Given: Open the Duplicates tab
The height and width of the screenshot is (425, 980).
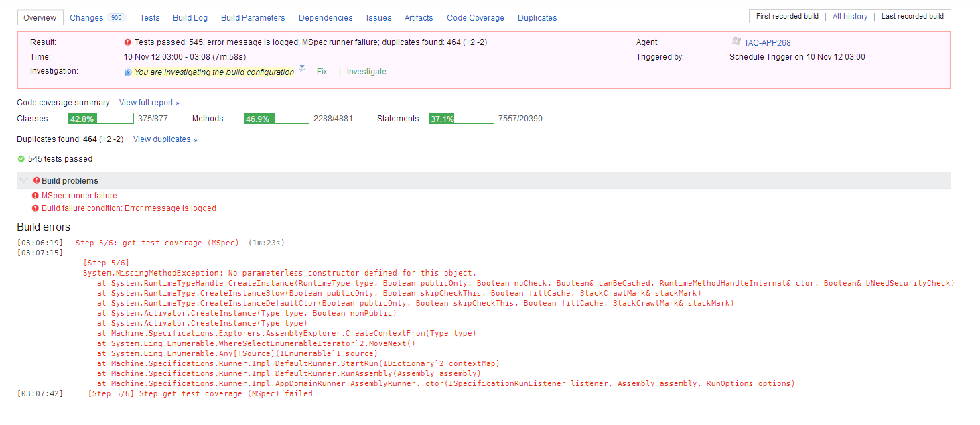Looking at the screenshot, I should point(537,18).
